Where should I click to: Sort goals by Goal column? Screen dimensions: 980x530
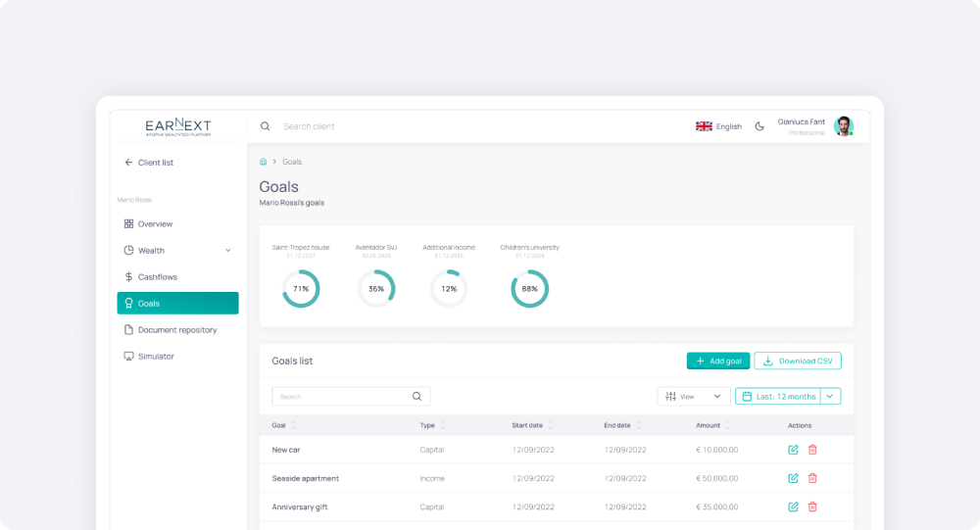point(293,425)
